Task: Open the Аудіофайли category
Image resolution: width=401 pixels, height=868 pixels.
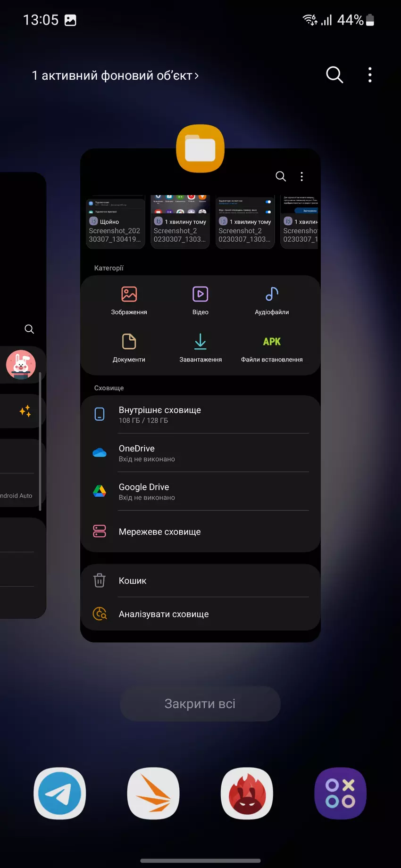Action: [x=272, y=300]
